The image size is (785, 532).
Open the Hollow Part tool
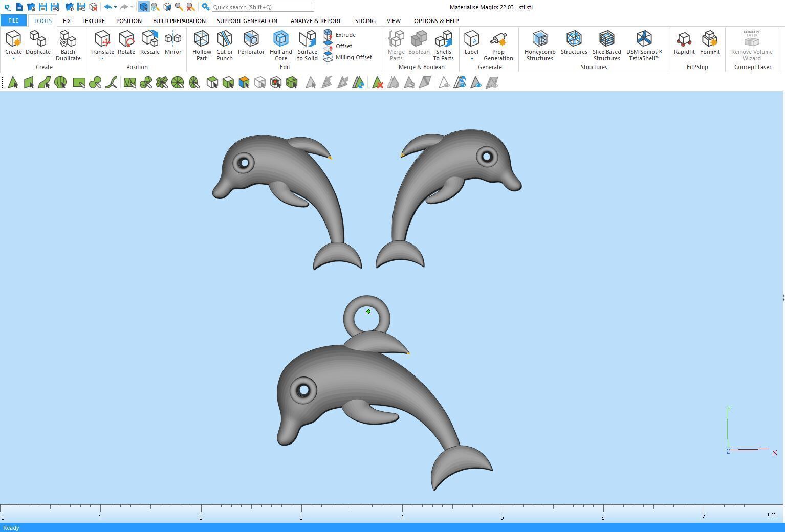(x=202, y=46)
